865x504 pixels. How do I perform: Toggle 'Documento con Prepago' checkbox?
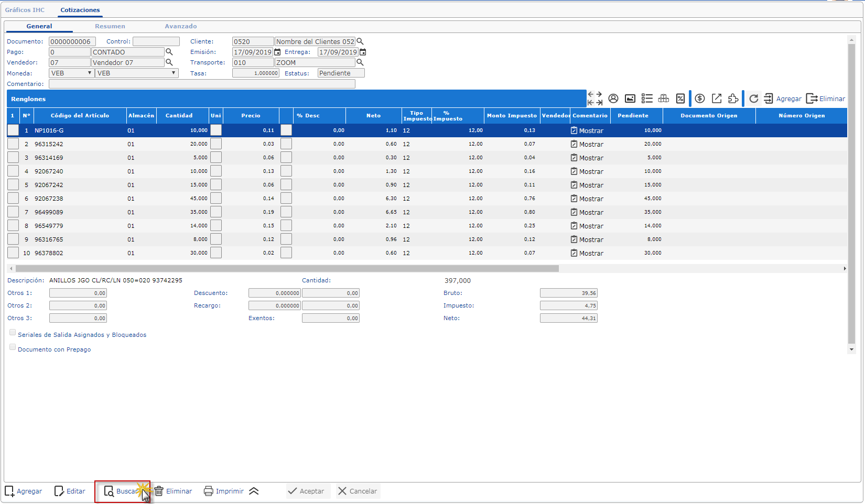point(13,347)
